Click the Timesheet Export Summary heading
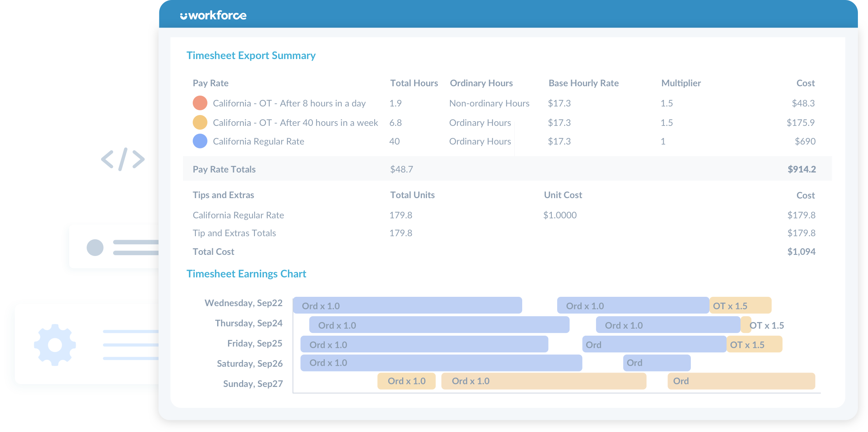868x432 pixels. [251, 56]
